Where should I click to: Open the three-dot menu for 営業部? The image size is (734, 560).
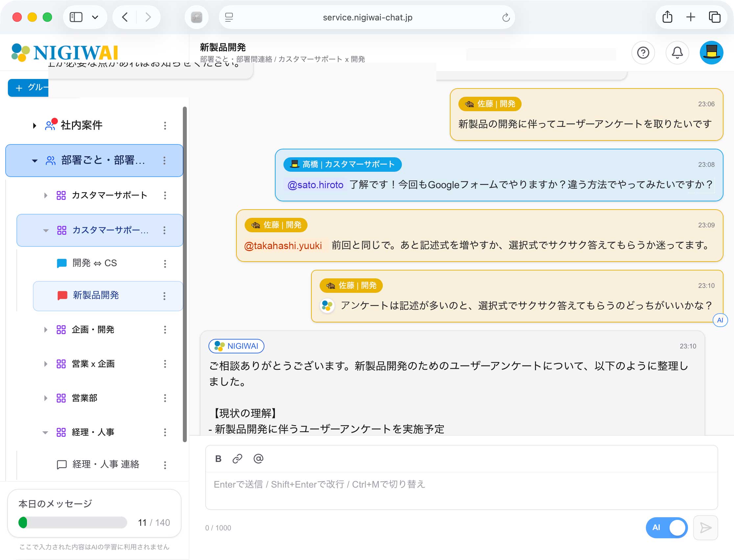pyautogui.click(x=165, y=398)
